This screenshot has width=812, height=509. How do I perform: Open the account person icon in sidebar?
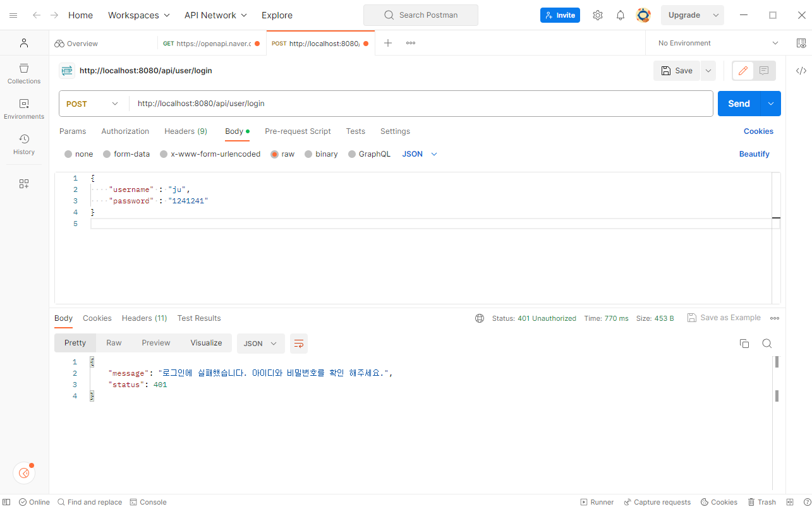click(x=24, y=43)
